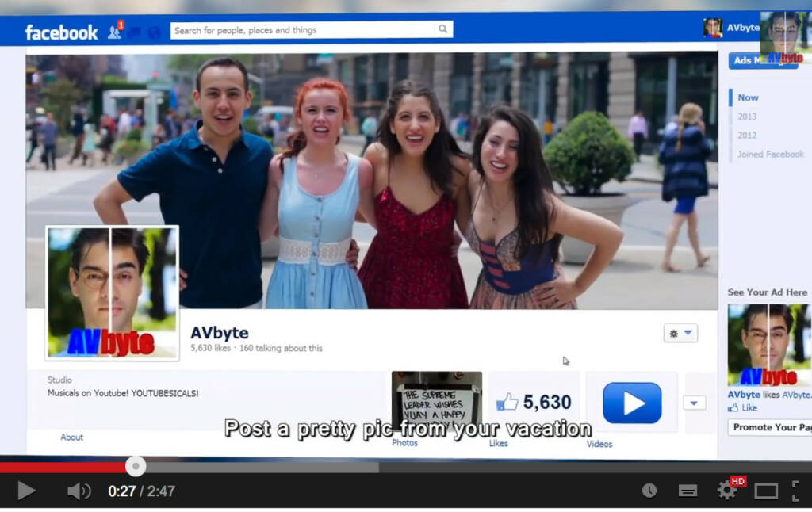812x512 pixels.
Task: Click Promote Your Page button
Action: tap(769, 427)
